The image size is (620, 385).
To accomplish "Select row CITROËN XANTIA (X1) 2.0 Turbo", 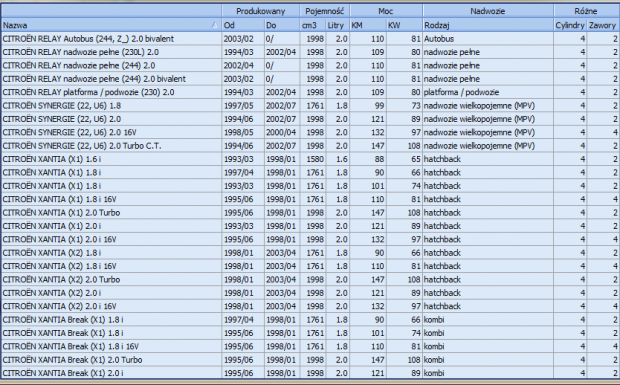I will (310, 213).
